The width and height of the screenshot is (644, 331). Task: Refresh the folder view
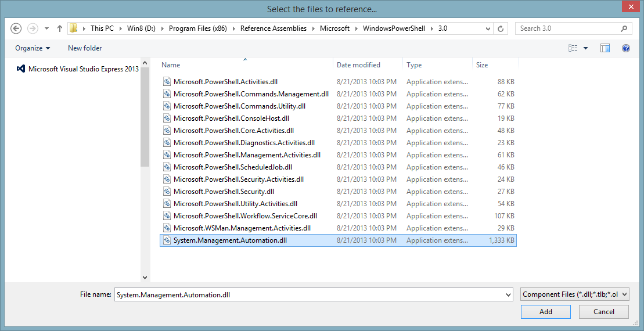click(x=500, y=29)
